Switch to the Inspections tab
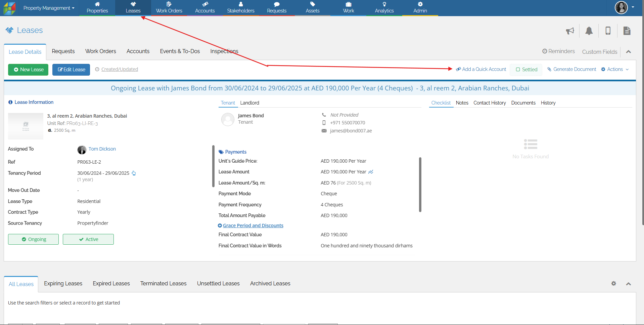The height and width of the screenshot is (325, 644). pyautogui.click(x=224, y=51)
